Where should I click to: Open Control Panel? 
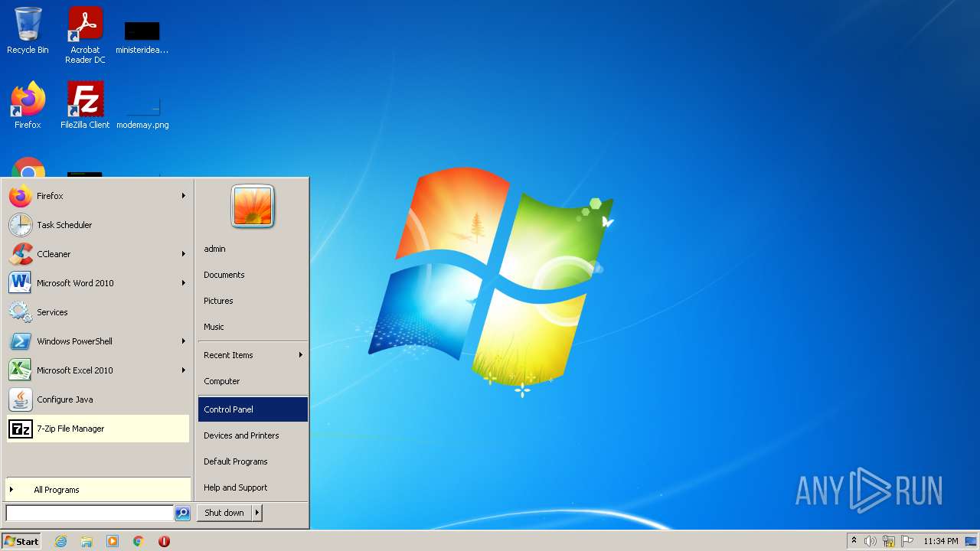[x=253, y=409]
